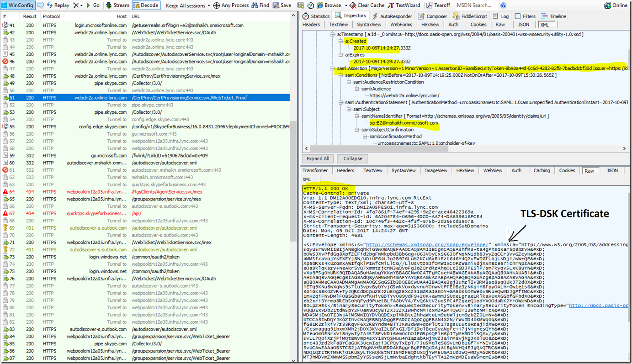Collapse the saml:NameIdentifier tree node

(x=357, y=116)
